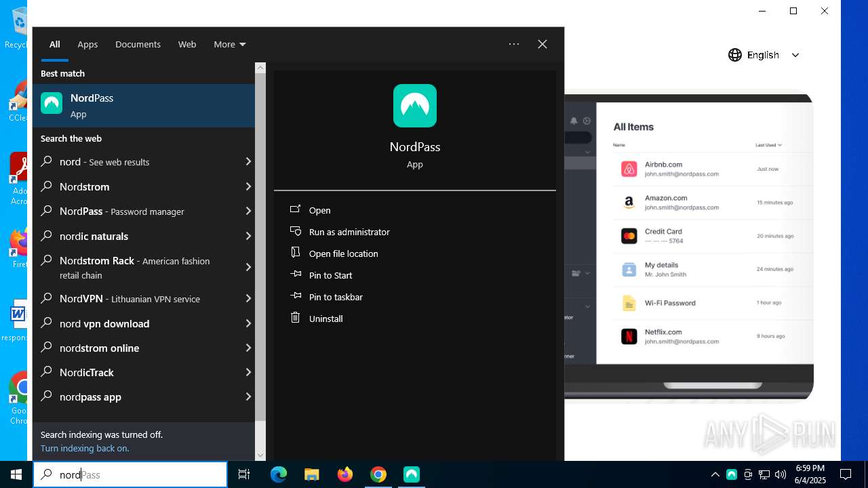Click the Run as administrator shield icon
The height and width of the screenshot is (488, 868).
tap(295, 231)
